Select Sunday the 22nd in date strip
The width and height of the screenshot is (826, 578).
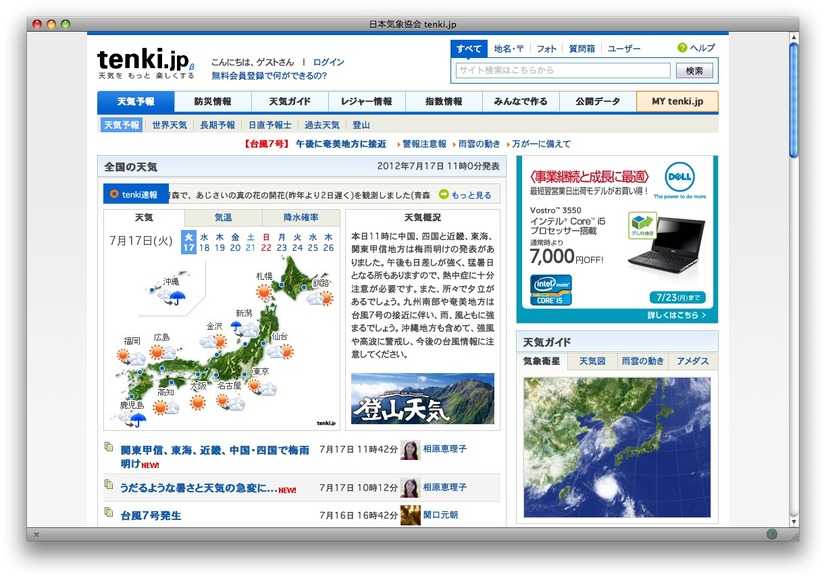(266, 243)
